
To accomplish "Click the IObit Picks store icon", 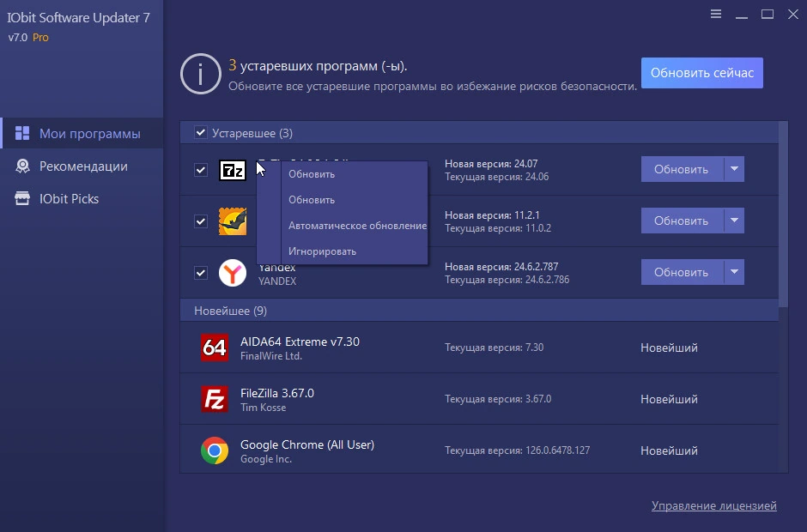I will (x=22, y=198).
